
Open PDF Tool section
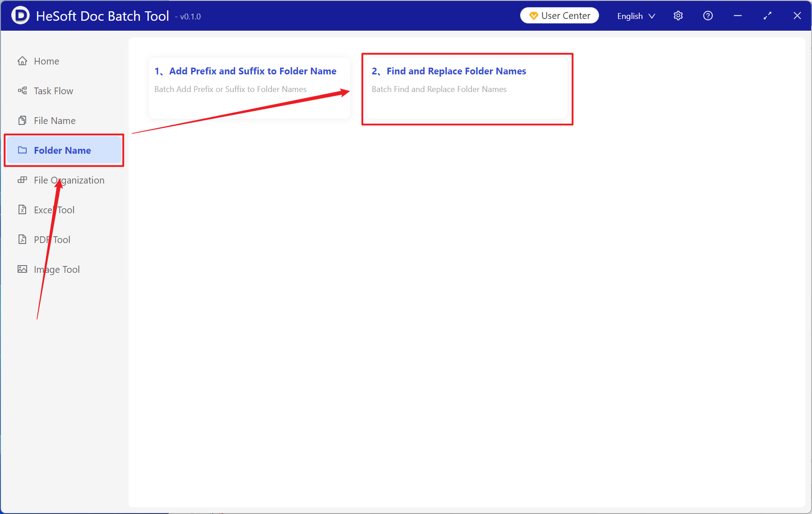tap(64, 239)
